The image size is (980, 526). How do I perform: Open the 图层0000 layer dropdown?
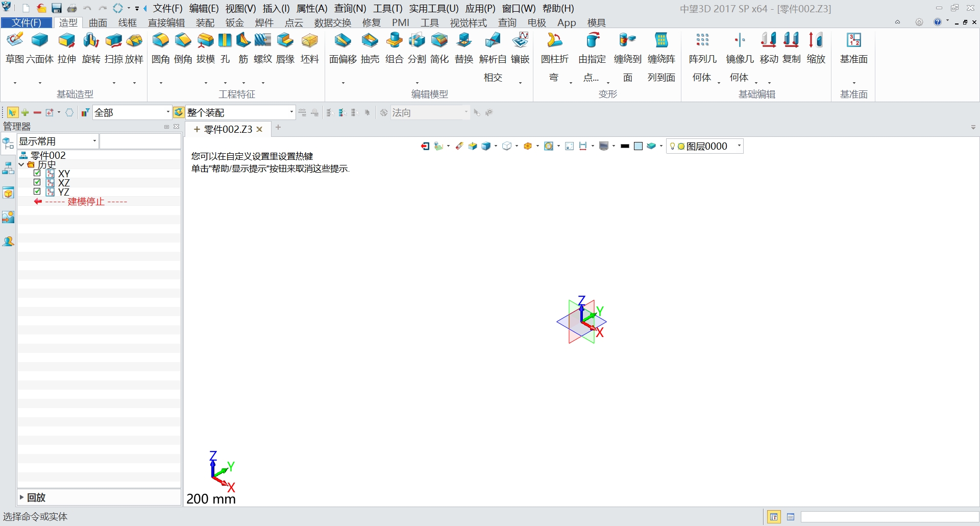click(739, 146)
